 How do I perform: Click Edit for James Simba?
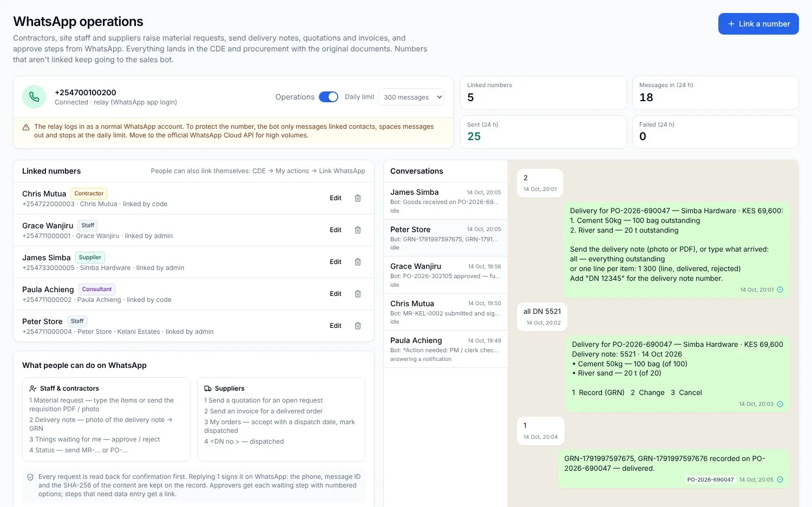[336, 262]
